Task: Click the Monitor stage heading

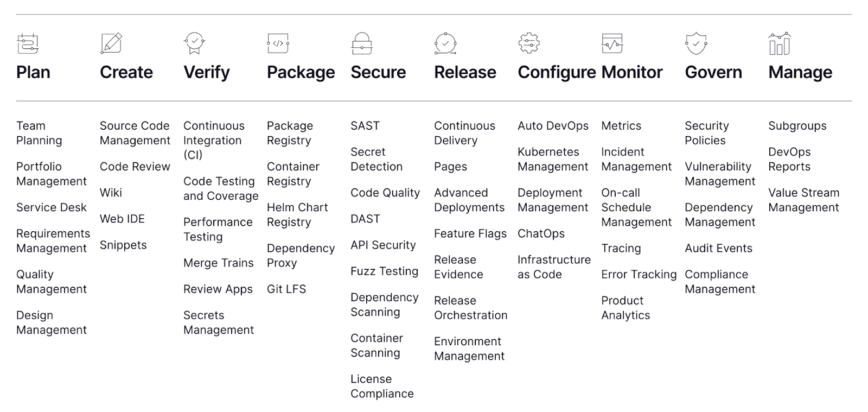Action: (631, 72)
